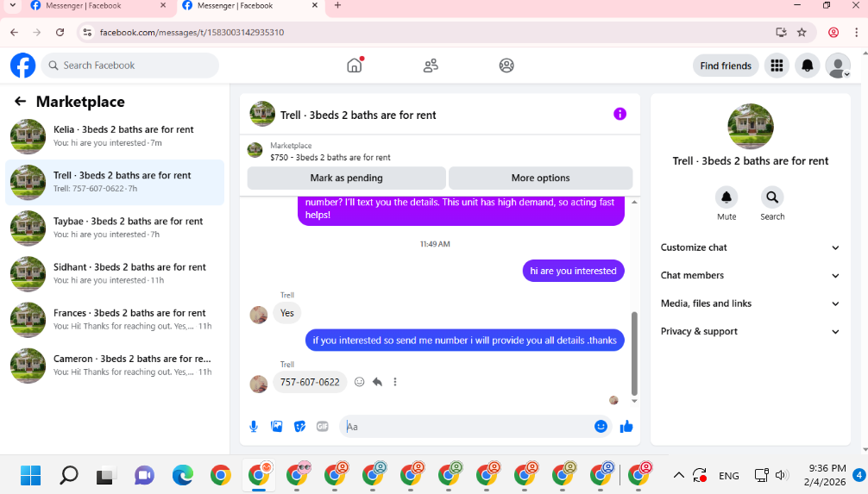868x494 pixels.
Task: Expand Customize chat section
Action: (x=750, y=247)
